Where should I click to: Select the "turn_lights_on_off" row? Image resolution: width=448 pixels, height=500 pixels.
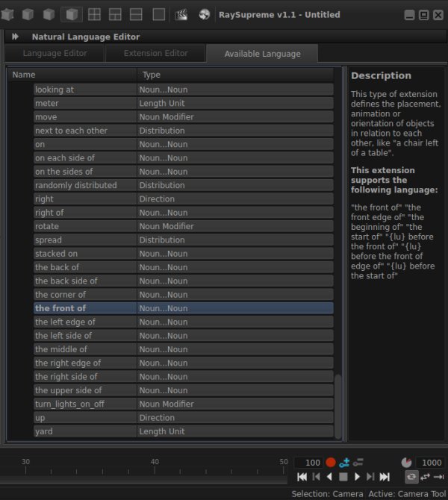coord(184,404)
